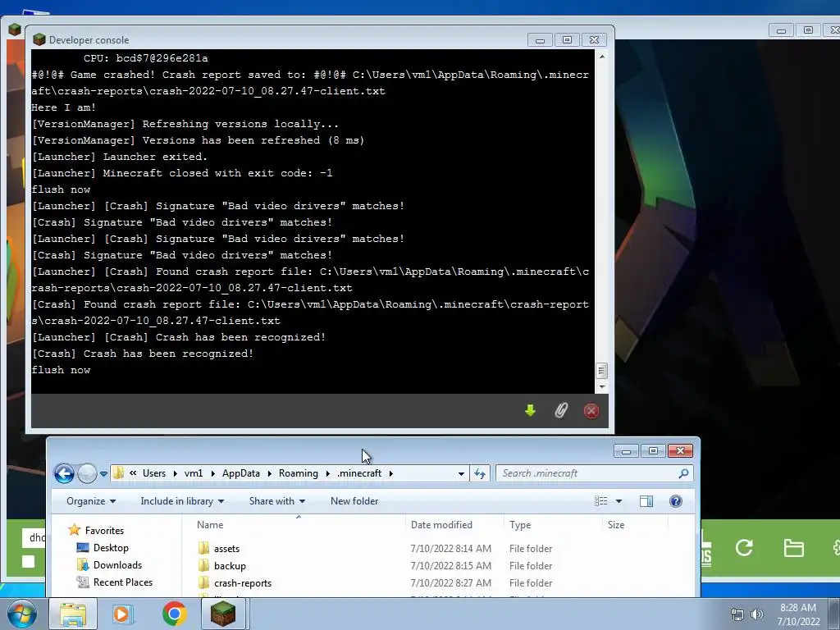Refresh the .minecraft folder view
This screenshot has width=840, height=630.
point(479,473)
